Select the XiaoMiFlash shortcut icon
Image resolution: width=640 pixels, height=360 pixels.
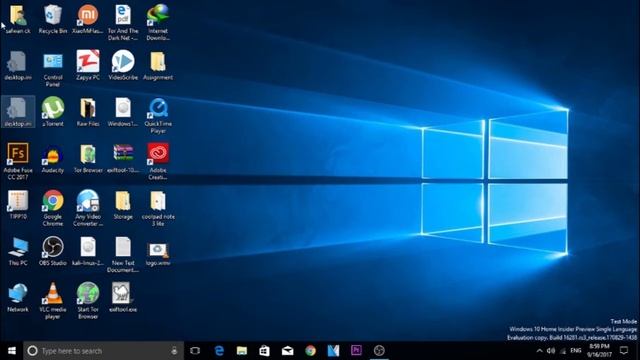coord(88,20)
